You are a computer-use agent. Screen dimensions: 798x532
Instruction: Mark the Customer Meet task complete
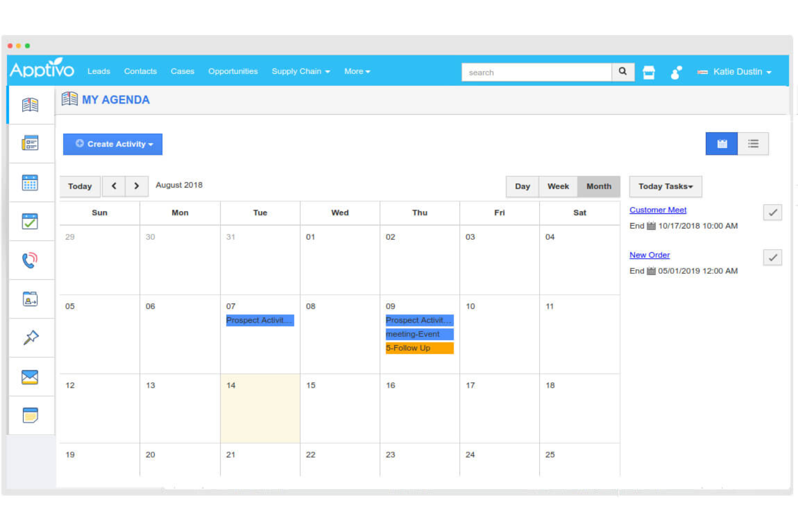click(772, 212)
